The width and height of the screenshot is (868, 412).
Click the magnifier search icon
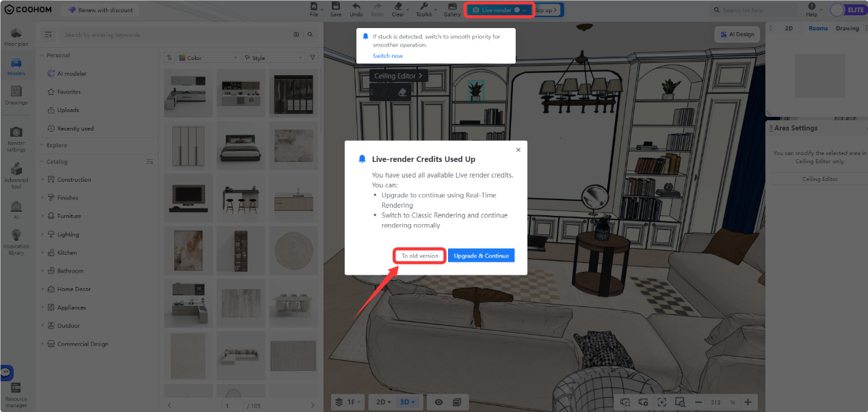click(x=310, y=35)
